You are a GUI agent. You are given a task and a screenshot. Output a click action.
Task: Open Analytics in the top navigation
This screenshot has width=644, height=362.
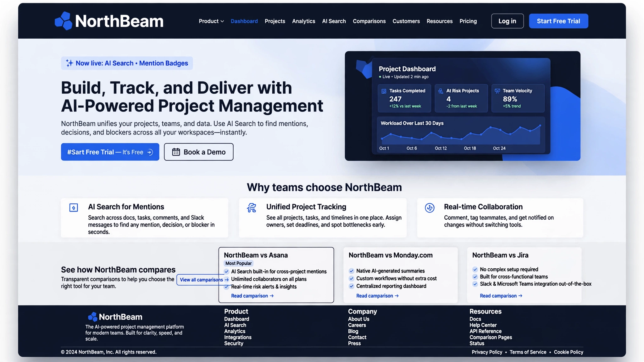pos(303,21)
